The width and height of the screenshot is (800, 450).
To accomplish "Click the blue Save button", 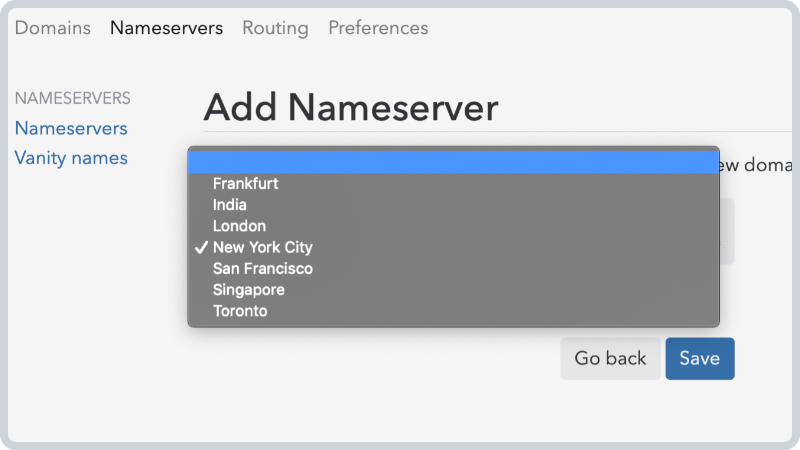I will click(x=700, y=358).
